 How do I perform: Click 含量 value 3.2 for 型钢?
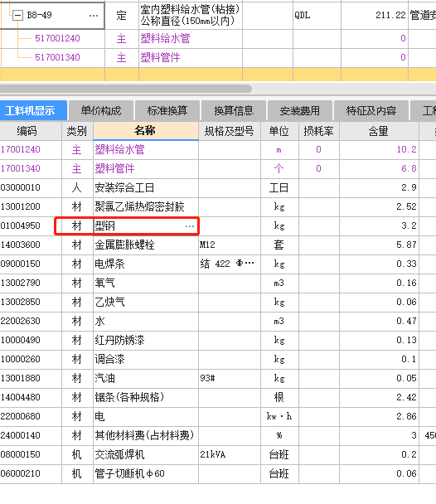(379, 226)
